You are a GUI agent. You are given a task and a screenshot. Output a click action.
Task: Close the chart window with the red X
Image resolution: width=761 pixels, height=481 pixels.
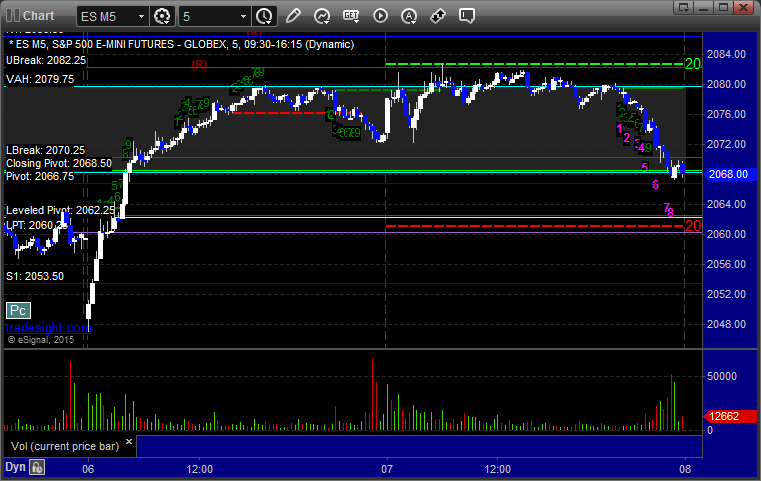pos(744,7)
